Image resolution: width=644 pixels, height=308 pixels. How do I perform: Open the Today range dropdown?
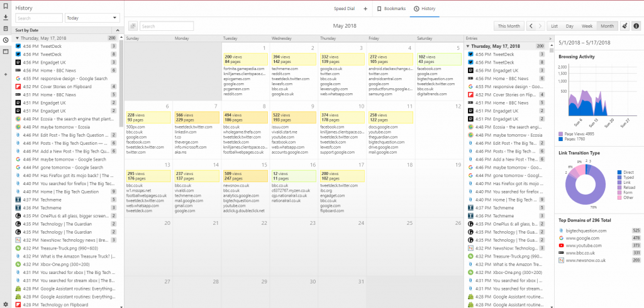click(x=92, y=18)
